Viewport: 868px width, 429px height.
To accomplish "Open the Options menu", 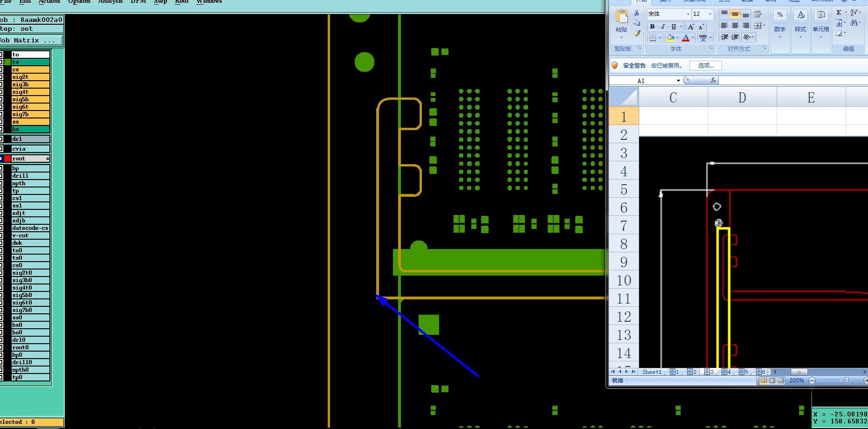I will pyautogui.click(x=79, y=1).
